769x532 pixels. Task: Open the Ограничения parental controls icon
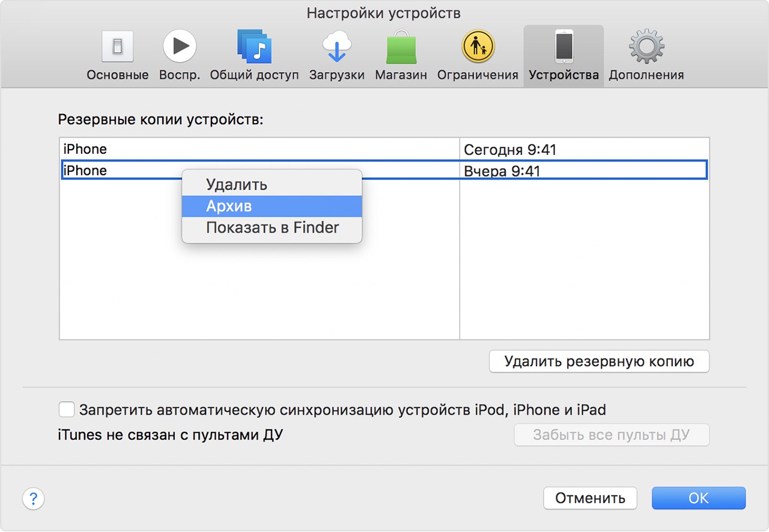[x=478, y=46]
